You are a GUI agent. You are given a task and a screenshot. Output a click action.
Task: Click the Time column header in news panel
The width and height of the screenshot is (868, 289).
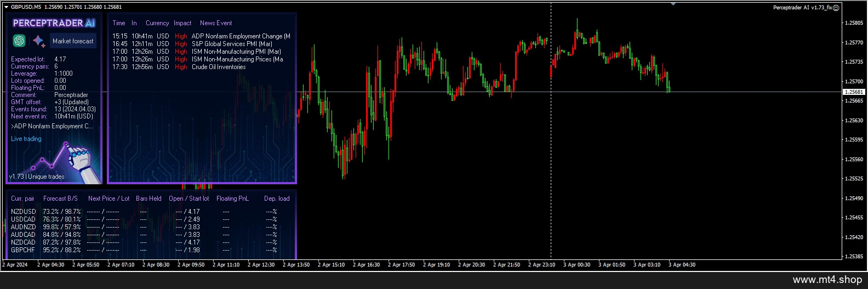[x=119, y=23]
